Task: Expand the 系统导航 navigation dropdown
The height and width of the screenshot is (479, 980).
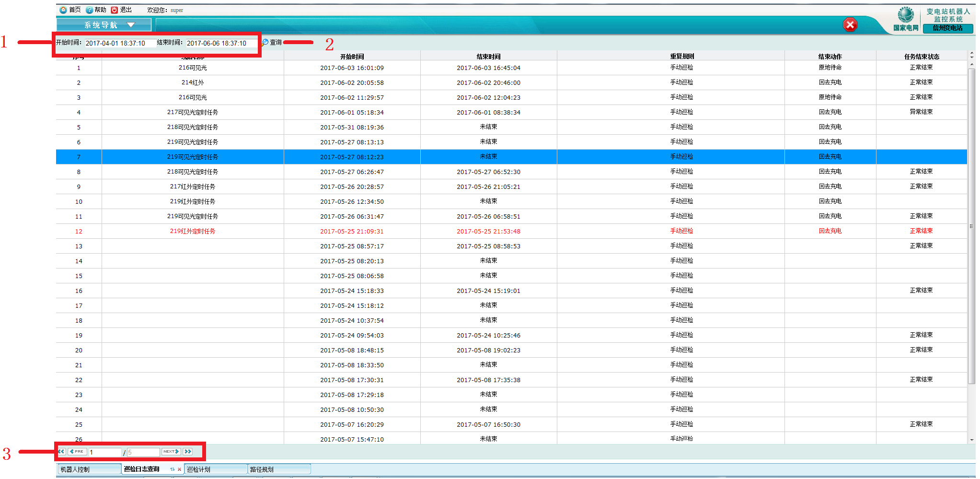Action: (x=131, y=25)
